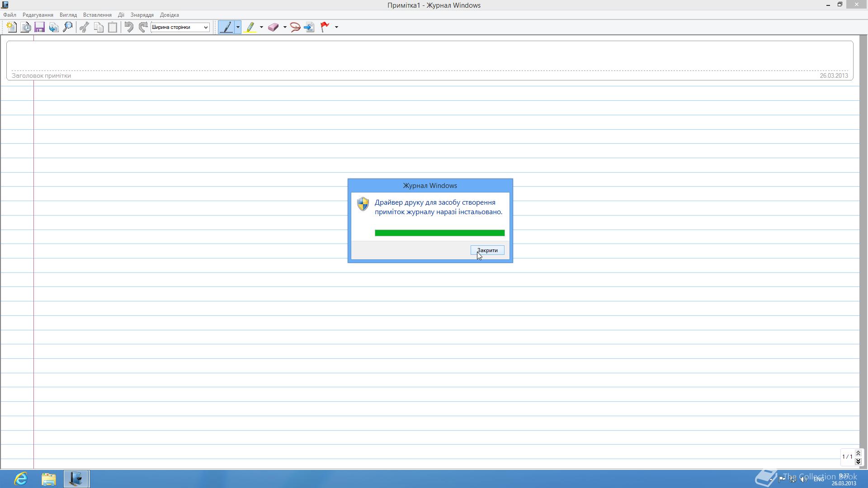Open Pen tool options dropdown arrow

point(238,27)
